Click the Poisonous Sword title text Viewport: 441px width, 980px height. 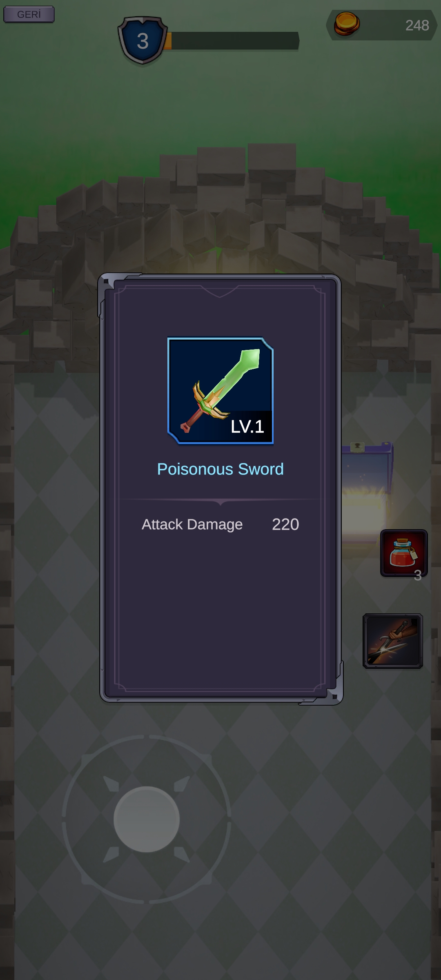click(x=220, y=469)
